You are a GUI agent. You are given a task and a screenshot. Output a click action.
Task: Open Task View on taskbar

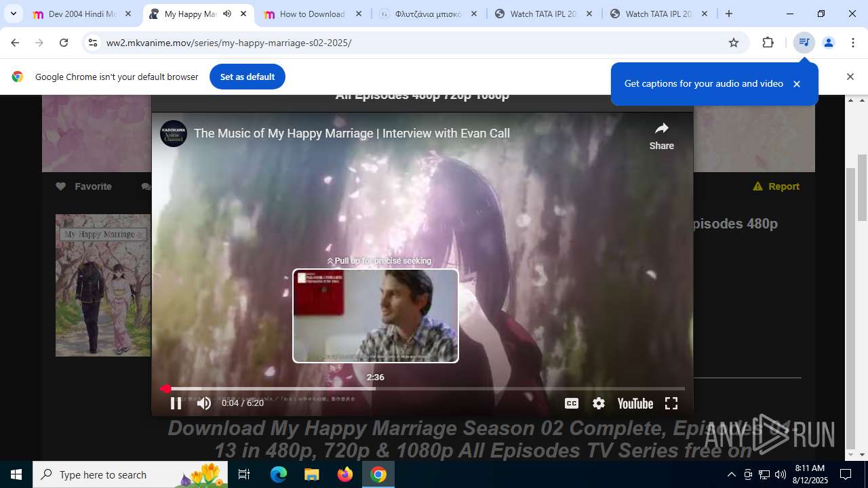point(244,474)
